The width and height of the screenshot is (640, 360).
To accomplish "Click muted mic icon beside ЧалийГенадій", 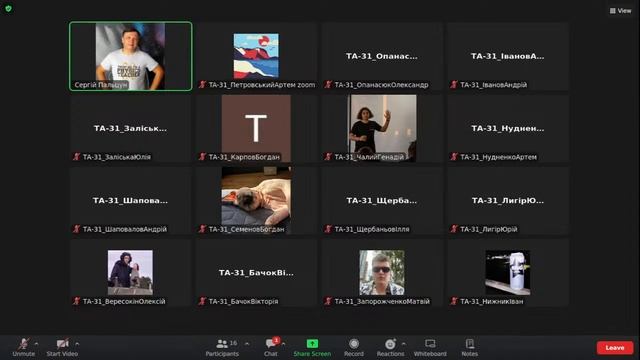I will 328,157.
